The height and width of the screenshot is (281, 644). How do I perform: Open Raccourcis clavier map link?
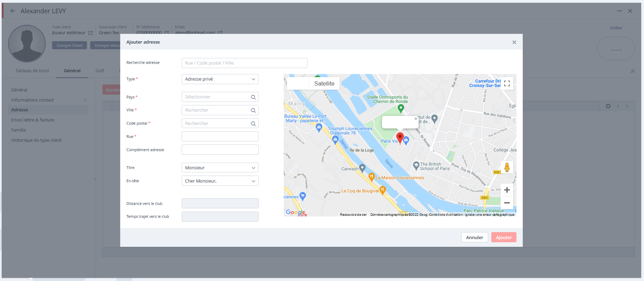(x=353, y=215)
